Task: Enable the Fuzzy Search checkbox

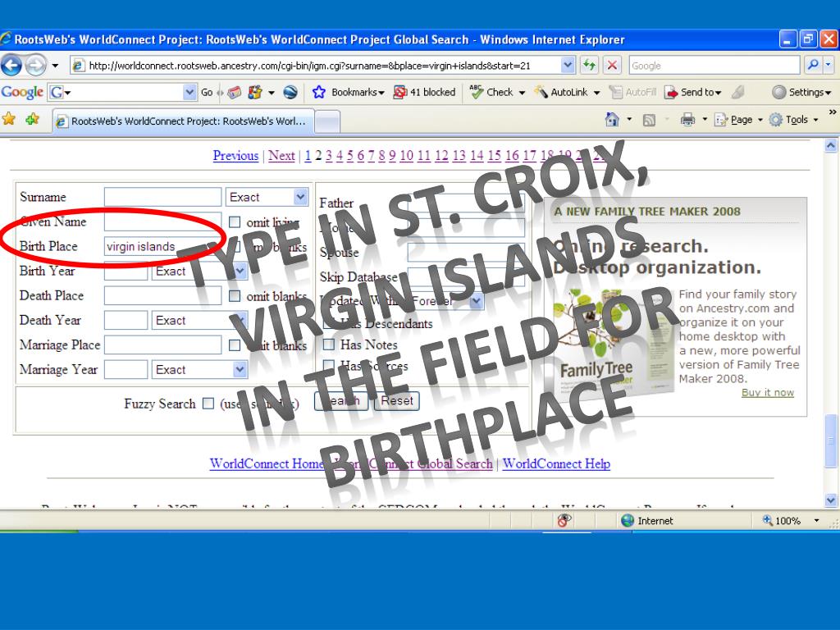Action: [x=208, y=404]
